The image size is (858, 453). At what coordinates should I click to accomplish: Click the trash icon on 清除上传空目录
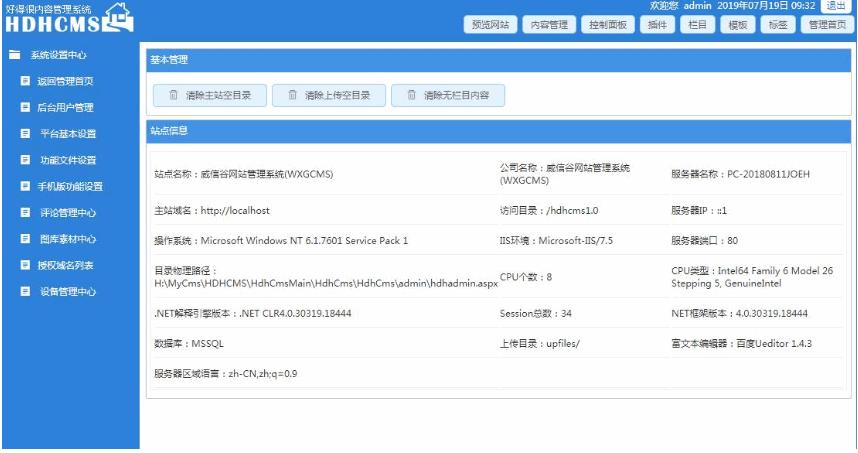coord(292,96)
